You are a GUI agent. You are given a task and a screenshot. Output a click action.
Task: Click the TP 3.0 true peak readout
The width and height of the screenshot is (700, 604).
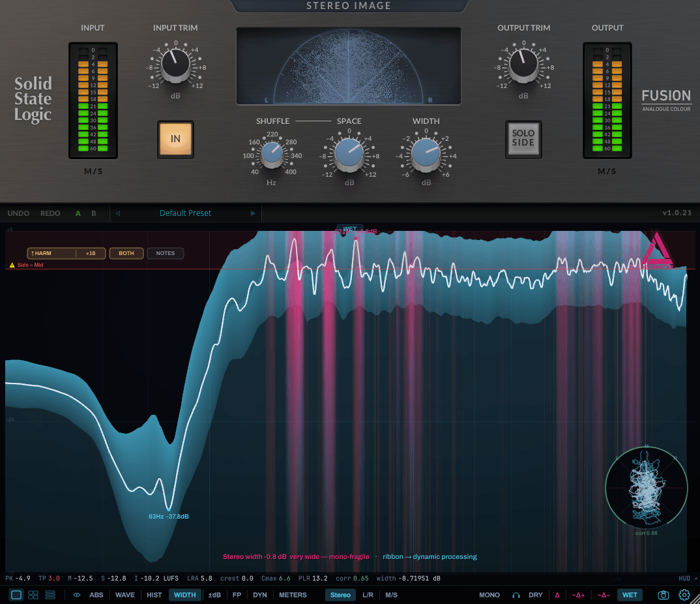[x=49, y=579]
